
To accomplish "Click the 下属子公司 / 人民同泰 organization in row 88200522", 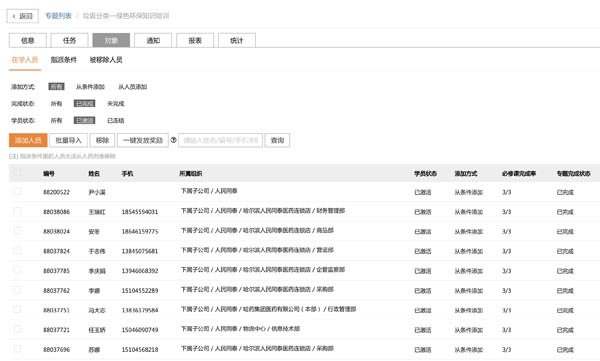I will point(209,191).
